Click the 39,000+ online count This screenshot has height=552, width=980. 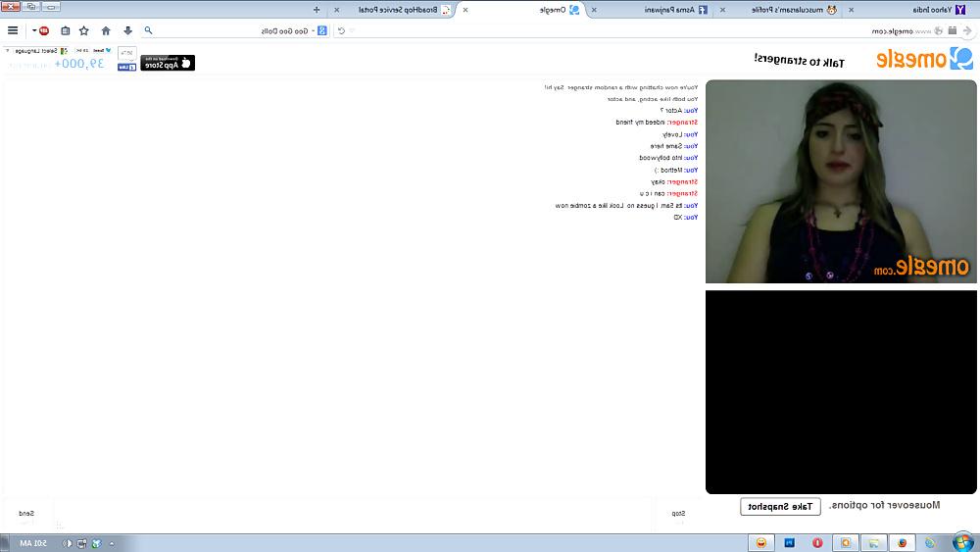79,63
